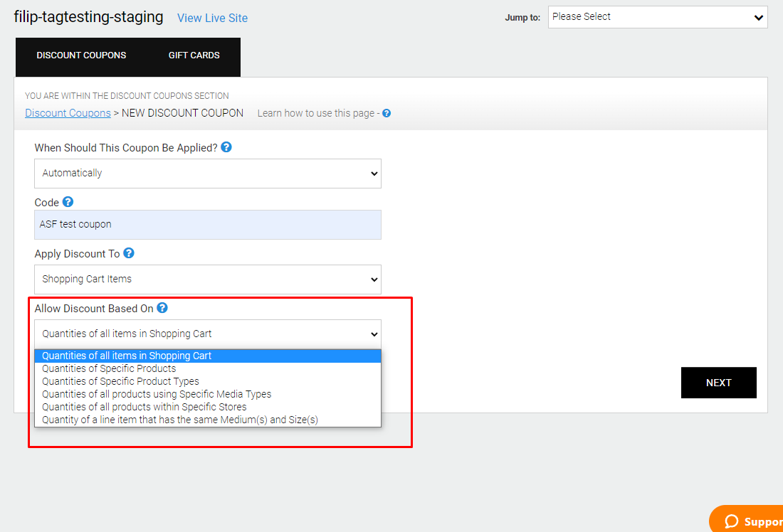Open the Support chat bubble
The width and height of the screenshot is (783, 532).
tap(747, 519)
